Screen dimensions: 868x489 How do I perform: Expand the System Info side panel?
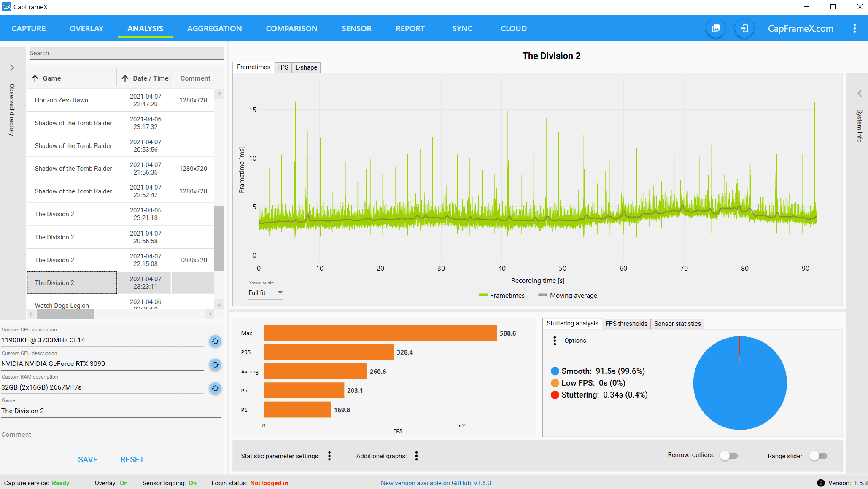click(x=859, y=94)
